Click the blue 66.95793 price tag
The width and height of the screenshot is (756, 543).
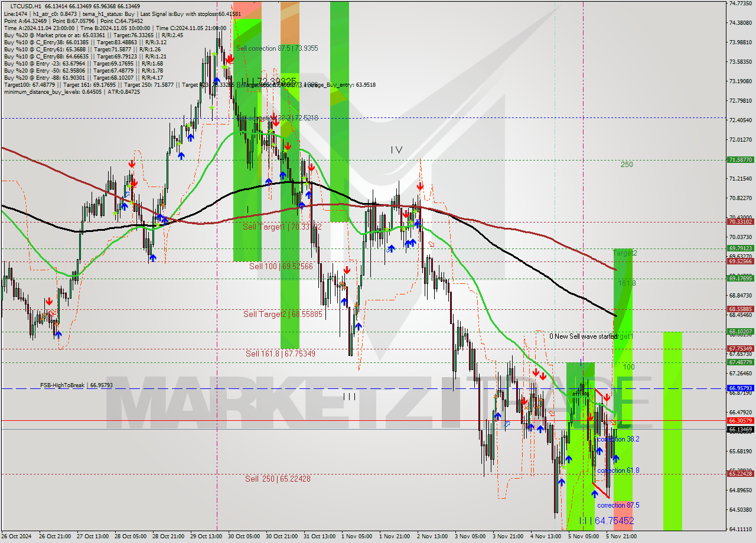coord(740,388)
